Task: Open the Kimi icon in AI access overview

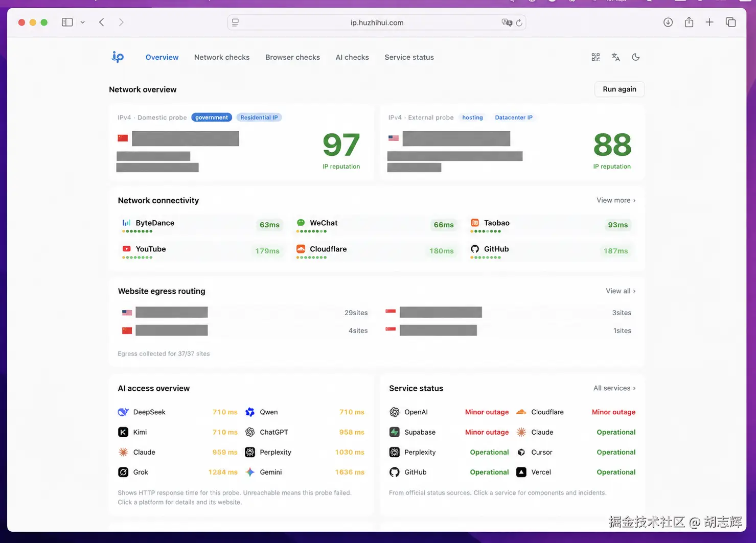Action: [x=123, y=432]
